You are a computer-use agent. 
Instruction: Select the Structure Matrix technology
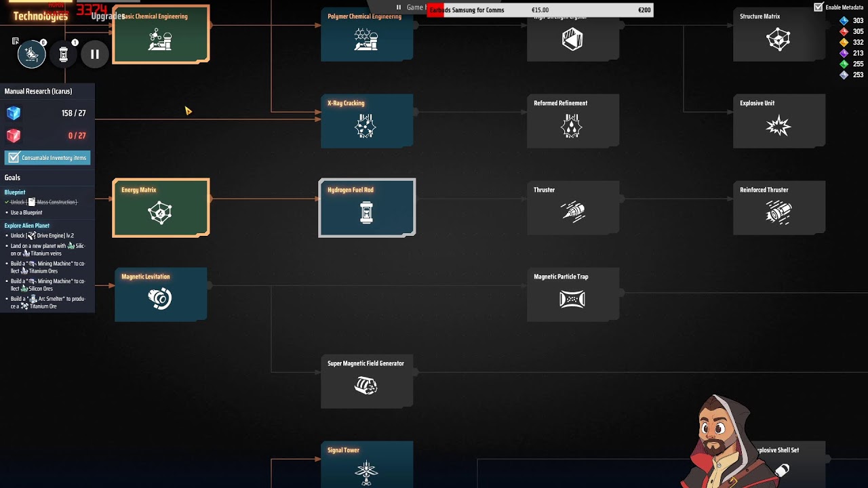[779, 34]
